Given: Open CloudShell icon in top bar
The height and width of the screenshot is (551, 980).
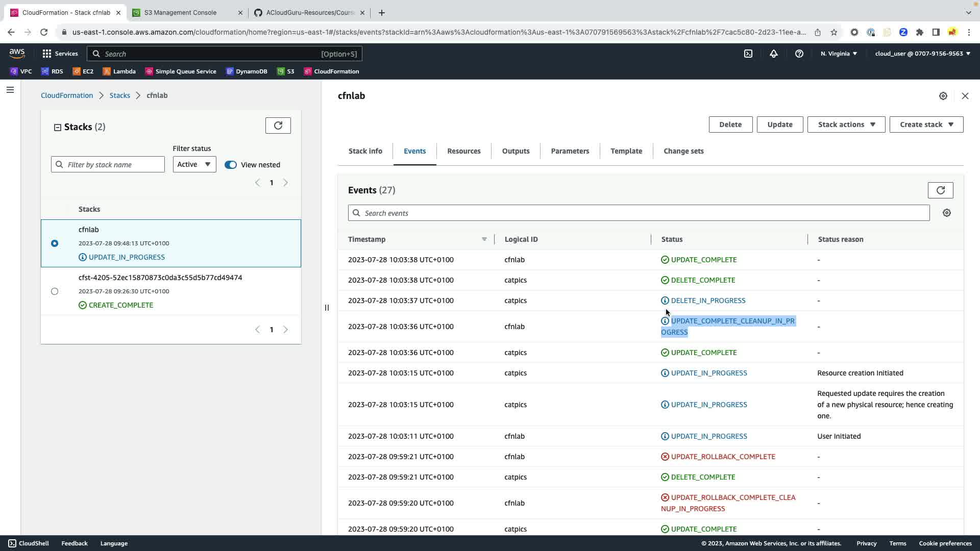Looking at the screenshot, I should tap(748, 54).
